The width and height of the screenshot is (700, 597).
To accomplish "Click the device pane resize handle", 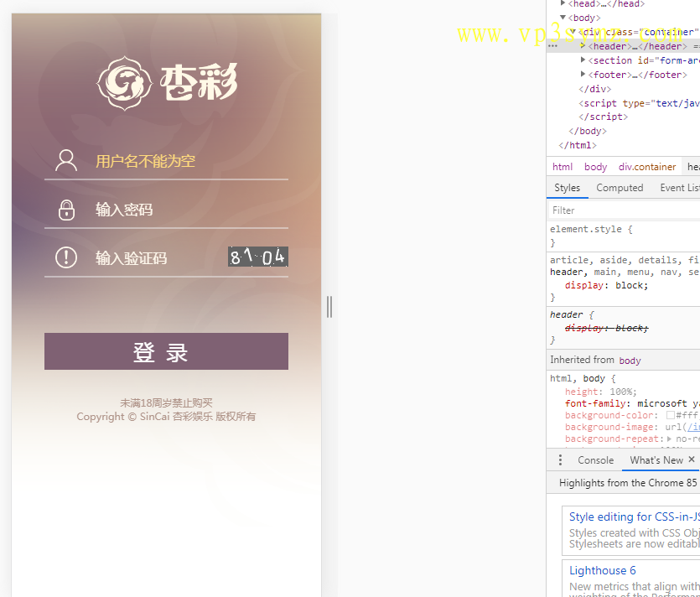I will (329, 307).
